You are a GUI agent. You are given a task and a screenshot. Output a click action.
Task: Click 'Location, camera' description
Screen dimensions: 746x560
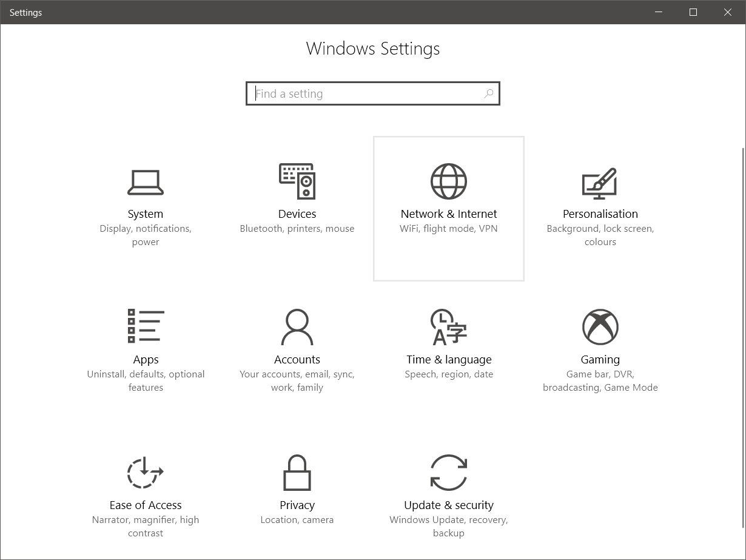tap(297, 520)
